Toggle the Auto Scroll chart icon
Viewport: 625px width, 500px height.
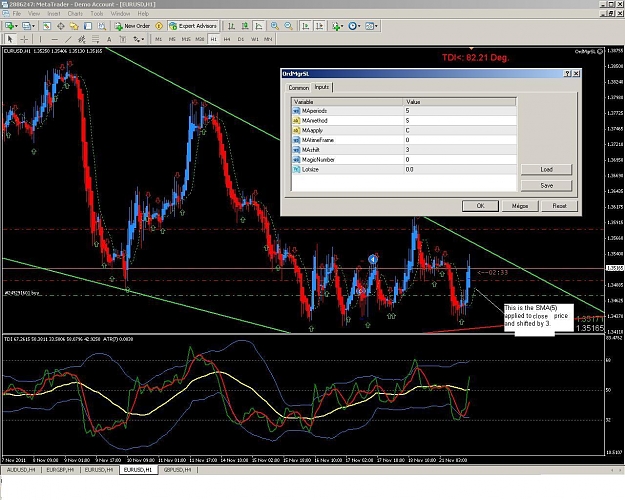(x=305, y=26)
